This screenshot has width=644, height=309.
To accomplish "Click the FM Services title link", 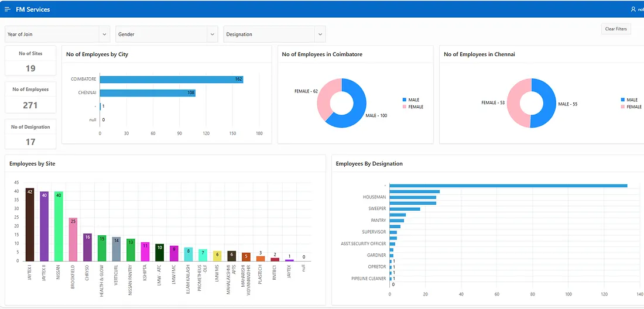I will pos(33,9).
